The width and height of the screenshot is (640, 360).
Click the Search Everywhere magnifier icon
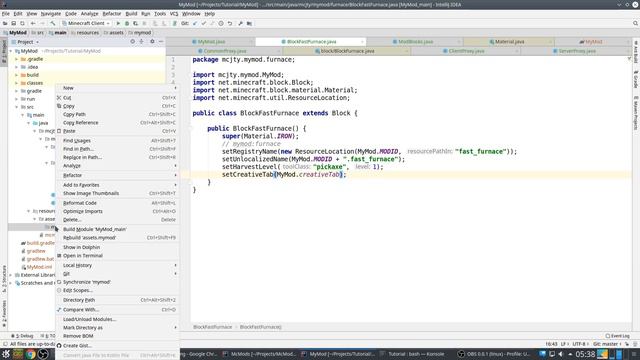click(635, 24)
